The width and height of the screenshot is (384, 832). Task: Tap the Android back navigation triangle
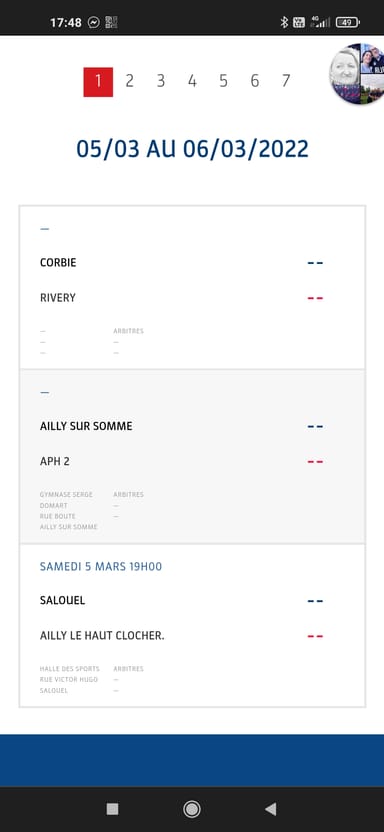[x=270, y=809]
